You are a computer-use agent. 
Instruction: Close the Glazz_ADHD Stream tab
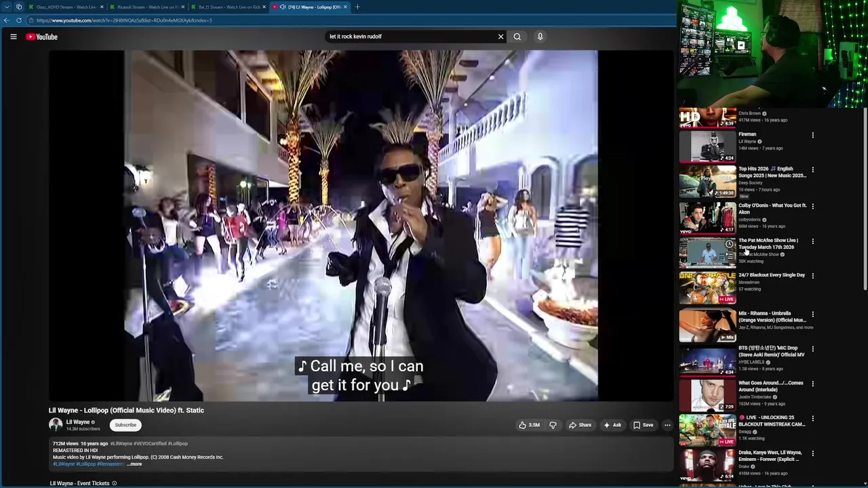point(102,7)
